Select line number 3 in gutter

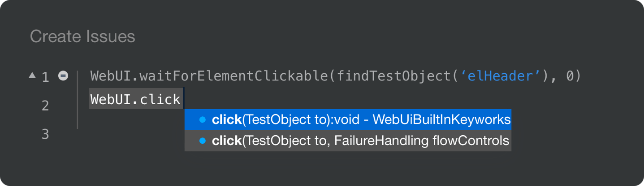[x=45, y=134]
